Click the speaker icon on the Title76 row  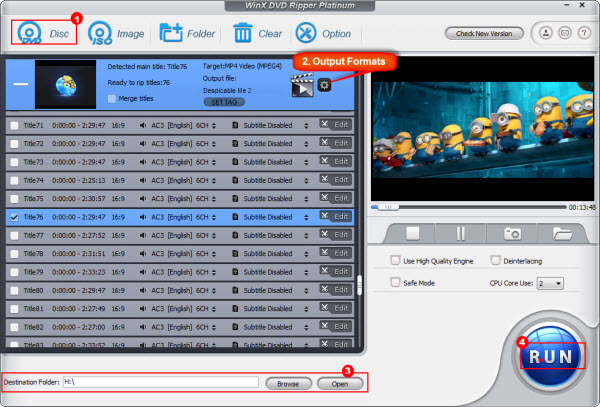(x=143, y=217)
